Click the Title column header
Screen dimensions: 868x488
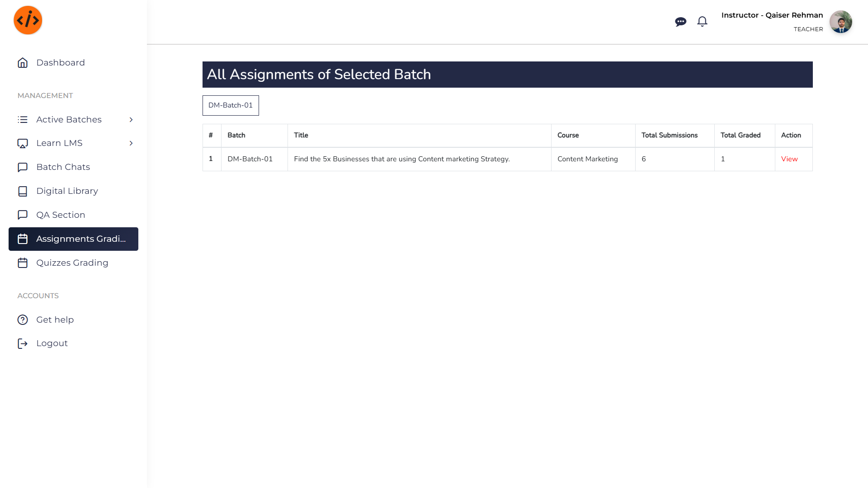[x=301, y=135]
